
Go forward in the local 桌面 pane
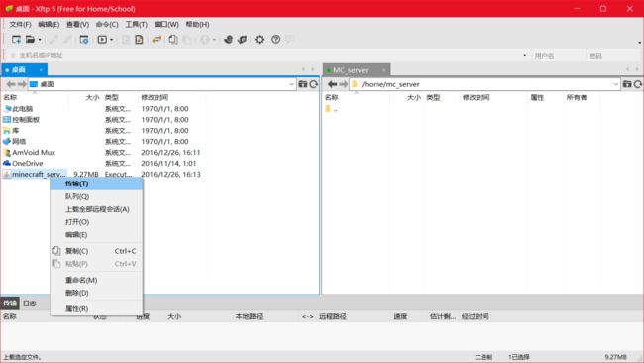click(22, 84)
